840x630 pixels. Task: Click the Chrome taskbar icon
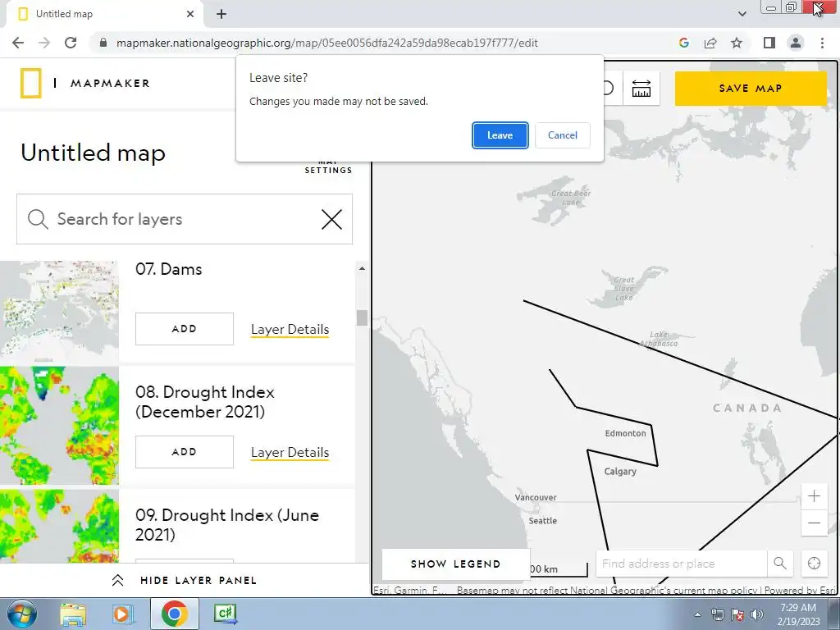coord(174,614)
